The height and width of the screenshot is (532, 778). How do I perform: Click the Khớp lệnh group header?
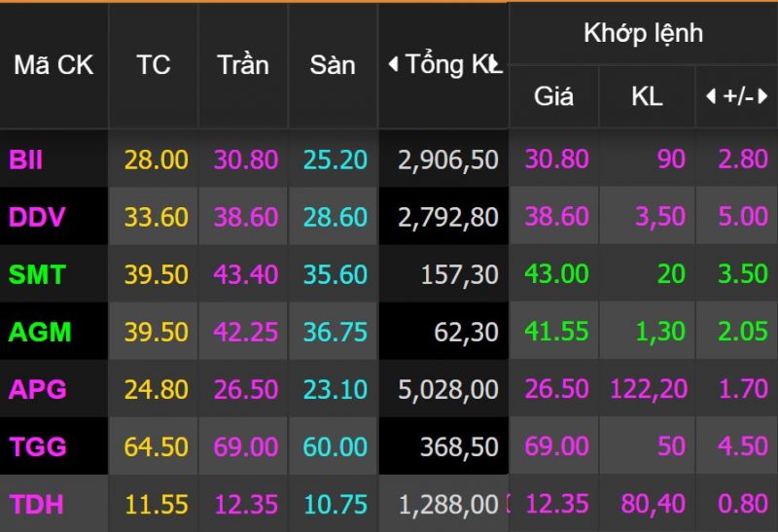click(x=643, y=33)
